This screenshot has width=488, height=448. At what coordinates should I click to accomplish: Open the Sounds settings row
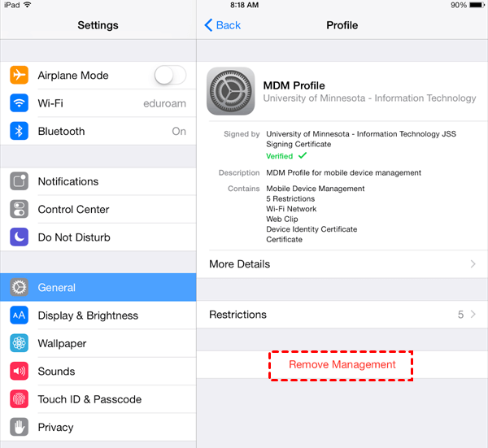[98, 371]
